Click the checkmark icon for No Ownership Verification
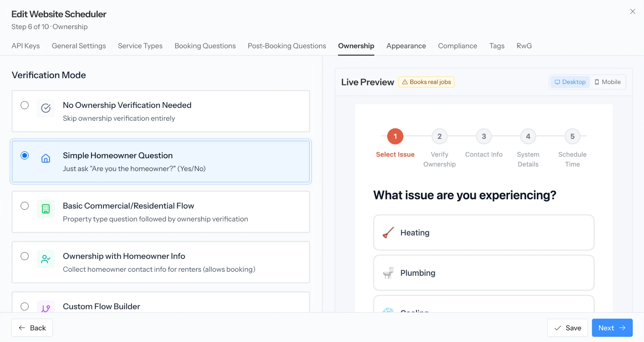The image size is (644, 342). pos(46,108)
